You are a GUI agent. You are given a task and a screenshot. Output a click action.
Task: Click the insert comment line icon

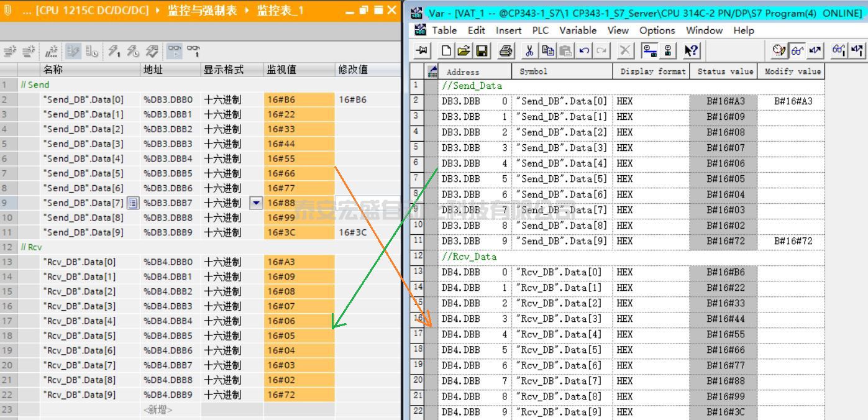click(52, 52)
